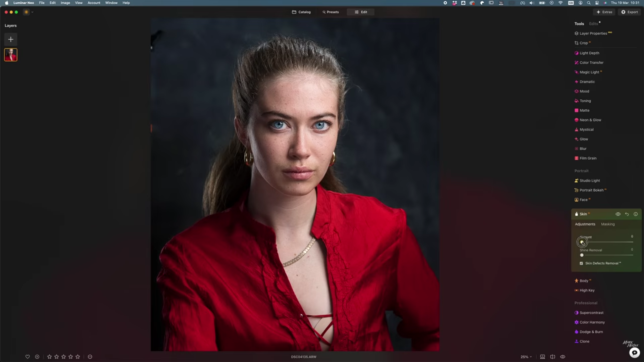The image size is (644, 362).
Task: Open the View menu
Action: pyautogui.click(x=79, y=3)
